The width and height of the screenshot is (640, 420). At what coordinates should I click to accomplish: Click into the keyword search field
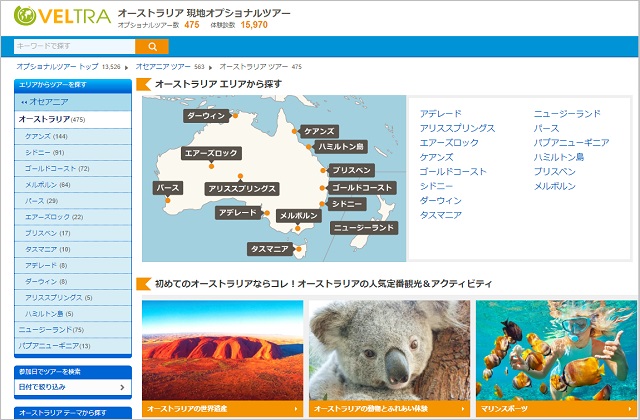(73, 46)
